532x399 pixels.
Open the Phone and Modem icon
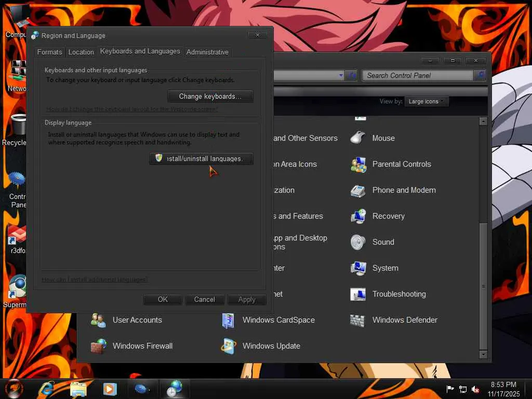tap(357, 190)
